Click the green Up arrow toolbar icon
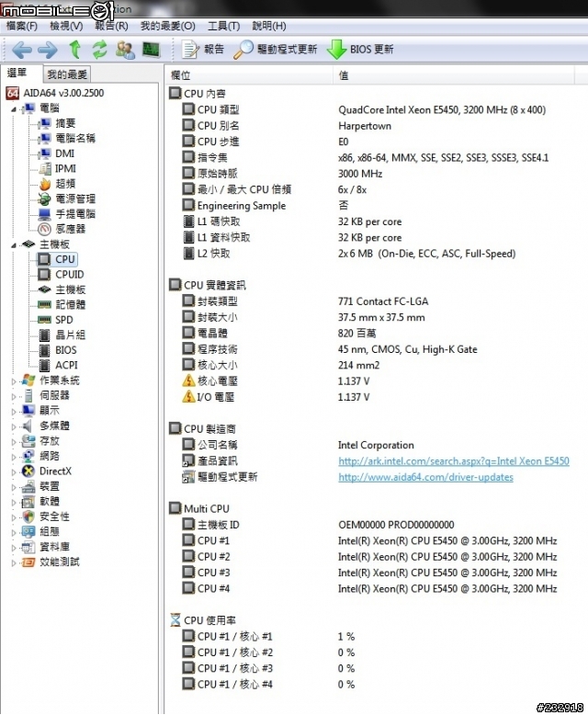 [x=75, y=50]
